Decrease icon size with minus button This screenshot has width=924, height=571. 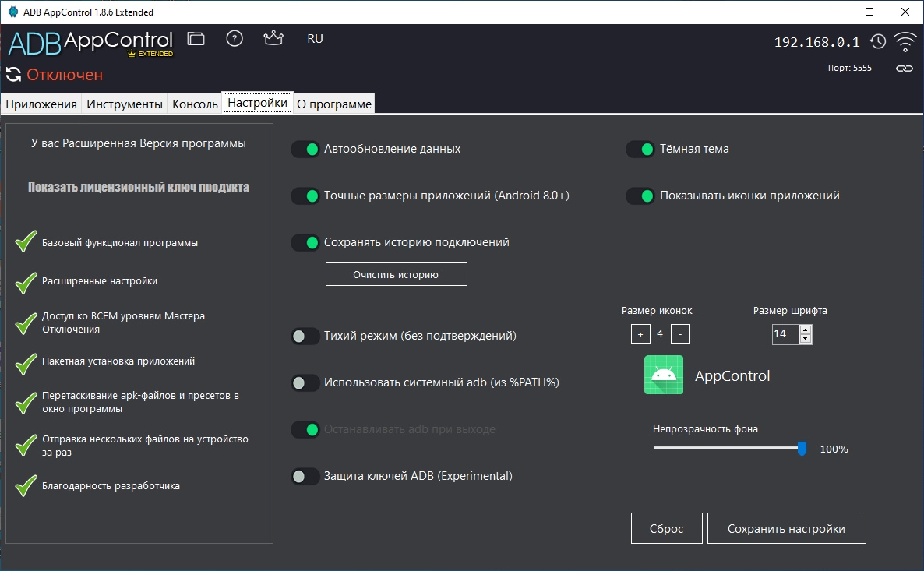pos(680,334)
